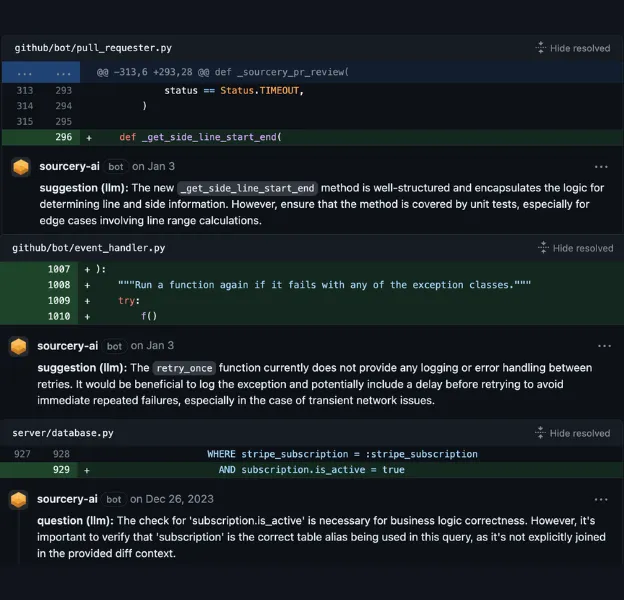Click added line number 1009 try row
The width and height of the screenshot is (624, 600).
pos(59,301)
